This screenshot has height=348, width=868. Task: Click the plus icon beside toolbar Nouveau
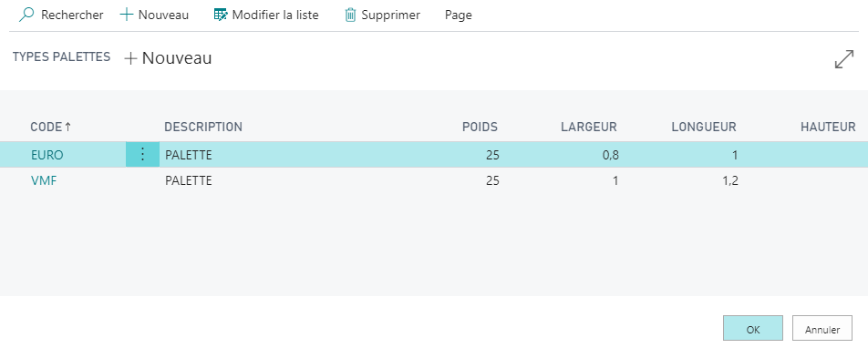tap(127, 15)
